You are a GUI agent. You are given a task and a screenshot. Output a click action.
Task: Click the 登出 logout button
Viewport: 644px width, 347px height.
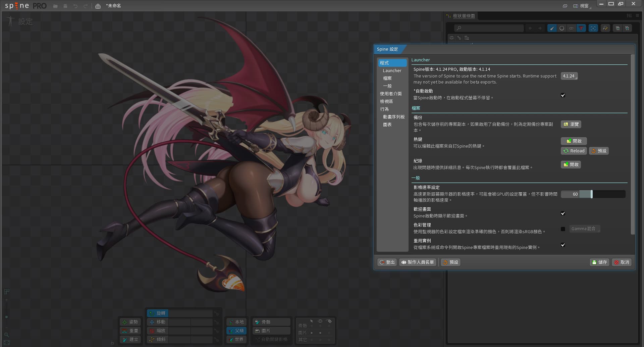click(387, 262)
